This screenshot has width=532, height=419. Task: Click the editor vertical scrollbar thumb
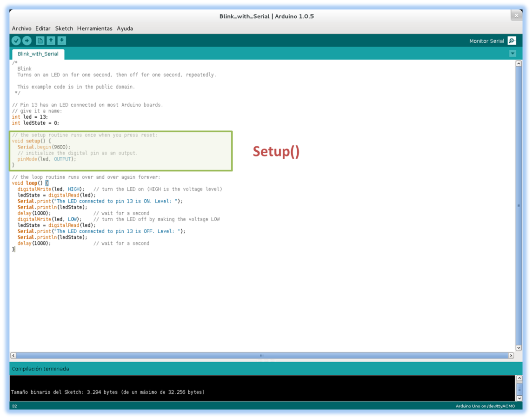coord(519,205)
